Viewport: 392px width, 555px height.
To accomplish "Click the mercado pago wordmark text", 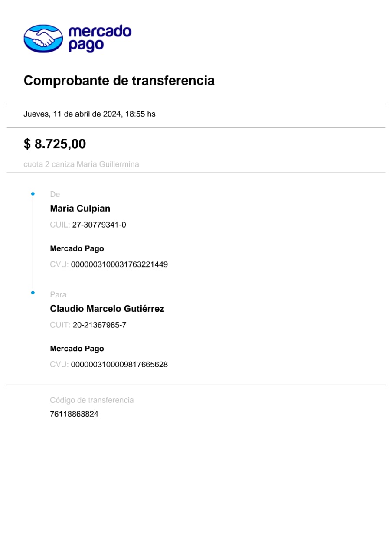I will click(x=99, y=38).
